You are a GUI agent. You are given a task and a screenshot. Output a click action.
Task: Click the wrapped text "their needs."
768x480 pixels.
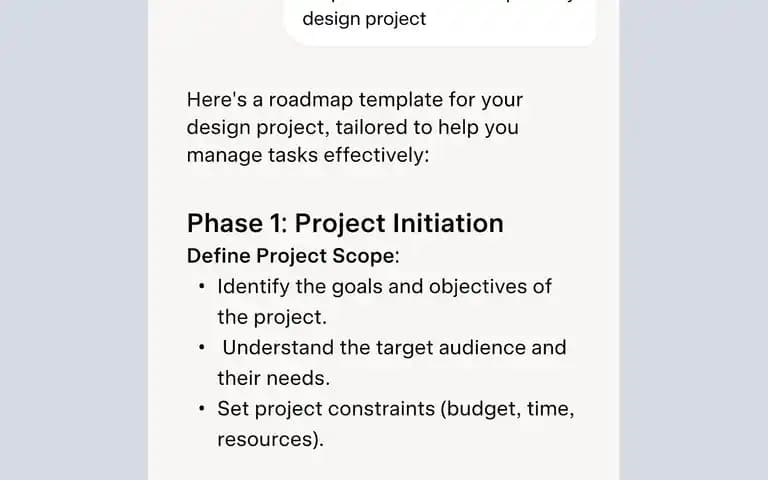[274, 378]
